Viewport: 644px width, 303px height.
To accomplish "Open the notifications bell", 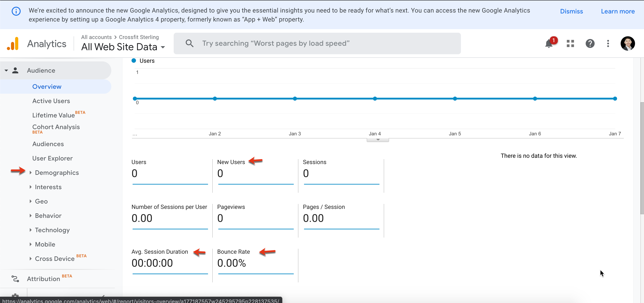I will click(549, 44).
